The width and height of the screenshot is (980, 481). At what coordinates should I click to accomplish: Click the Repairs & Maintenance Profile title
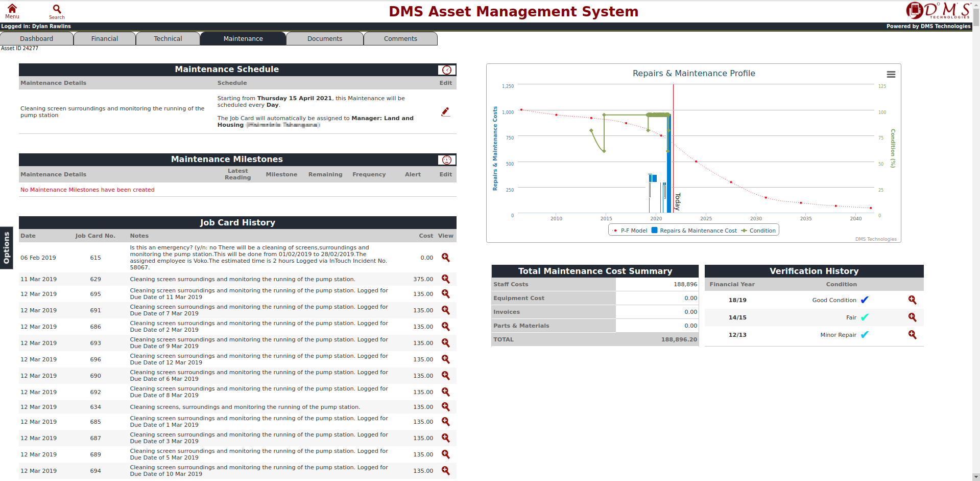(694, 74)
